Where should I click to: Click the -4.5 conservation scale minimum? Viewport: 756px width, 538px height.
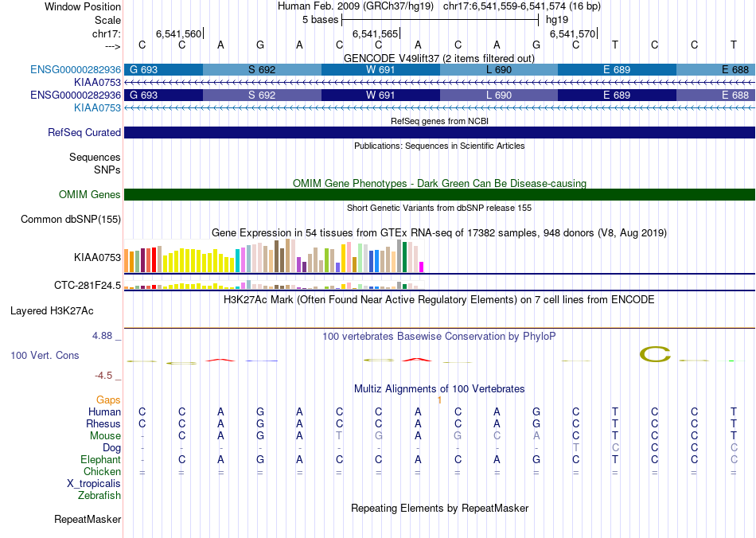click(103, 376)
